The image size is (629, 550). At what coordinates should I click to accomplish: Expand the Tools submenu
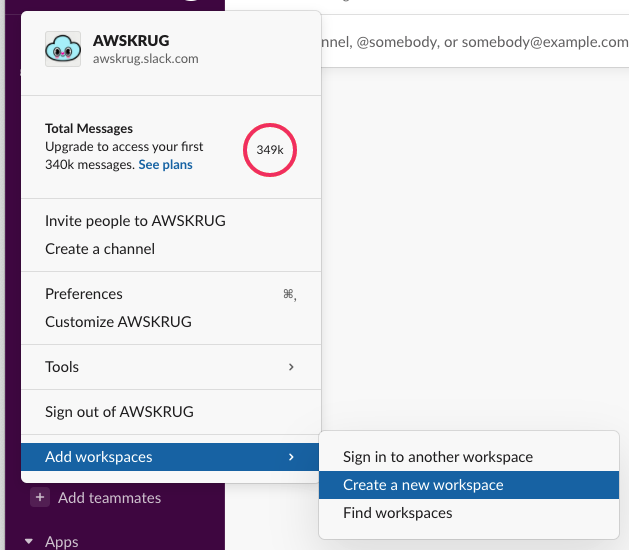coord(171,367)
